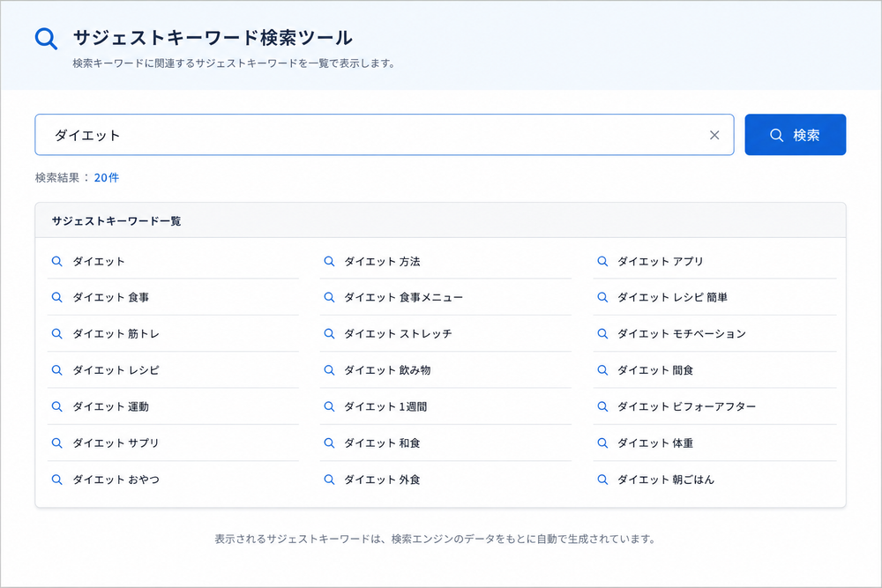Click the 検索 search button
882x588 pixels.
coord(796,135)
